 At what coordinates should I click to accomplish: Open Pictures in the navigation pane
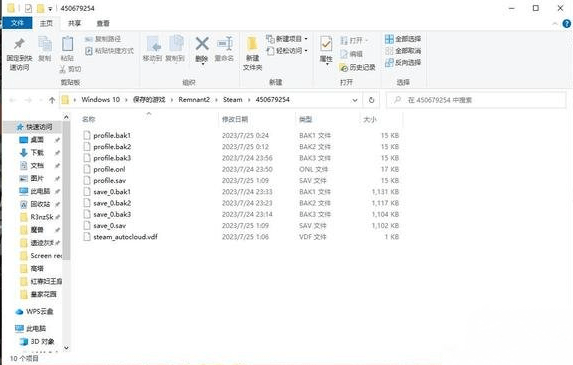[x=37, y=178]
